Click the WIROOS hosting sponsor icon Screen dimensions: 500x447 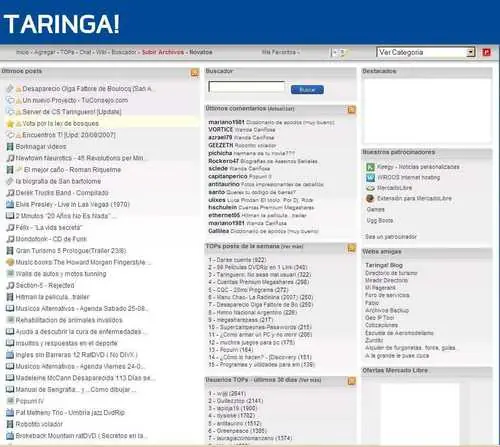pyautogui.click(x=370, y=178)
